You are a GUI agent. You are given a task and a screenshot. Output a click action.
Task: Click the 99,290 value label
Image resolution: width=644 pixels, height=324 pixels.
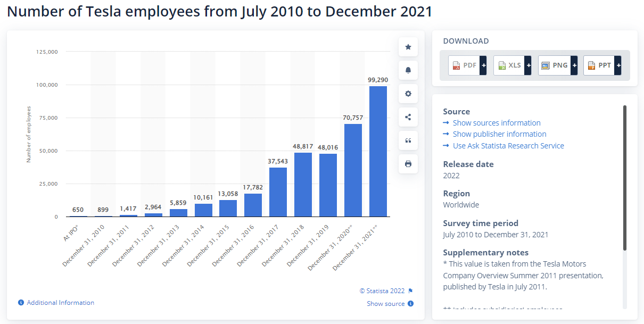click(378, 80)
